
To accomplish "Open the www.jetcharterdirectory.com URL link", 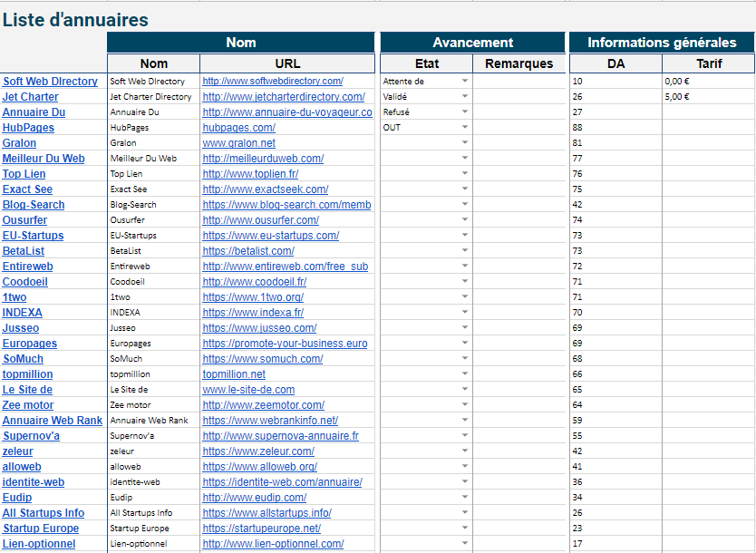I will (x=283, y=97).
